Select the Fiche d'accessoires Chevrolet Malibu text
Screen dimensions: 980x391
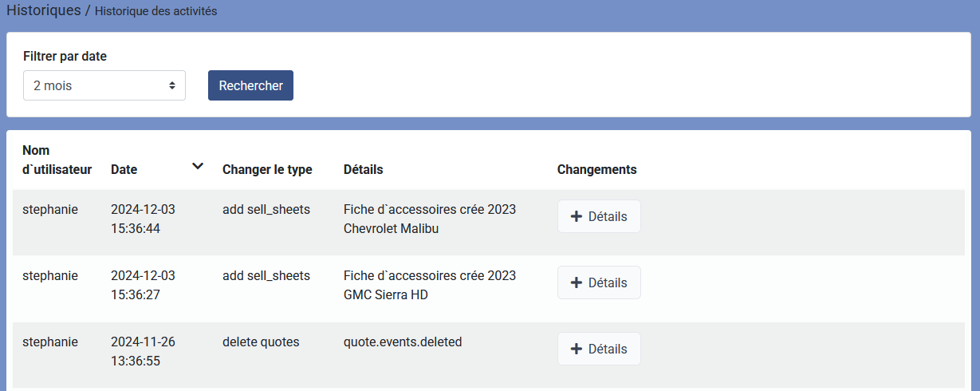[x=430, y=219]
